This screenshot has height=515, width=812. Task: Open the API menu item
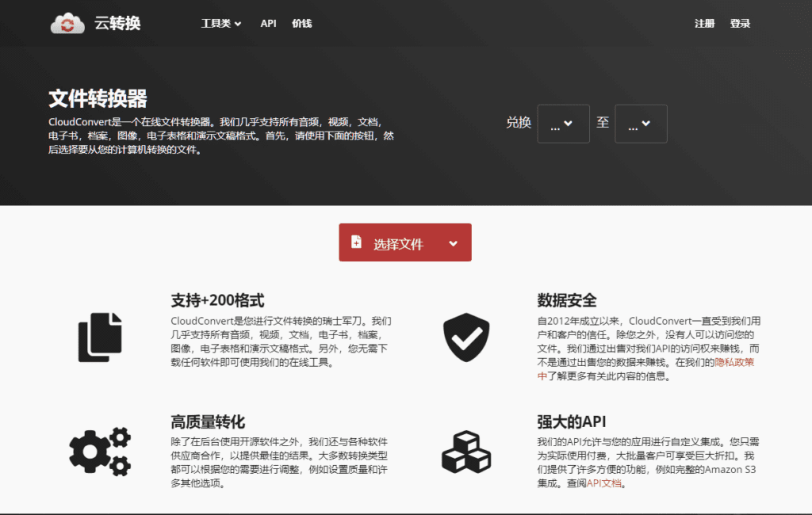click(x=268, y=24)
